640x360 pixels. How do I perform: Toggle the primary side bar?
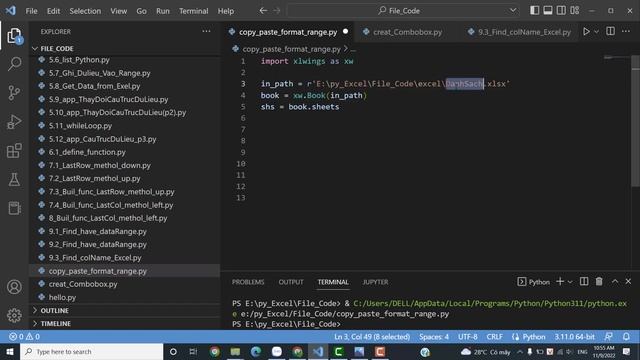534,11
